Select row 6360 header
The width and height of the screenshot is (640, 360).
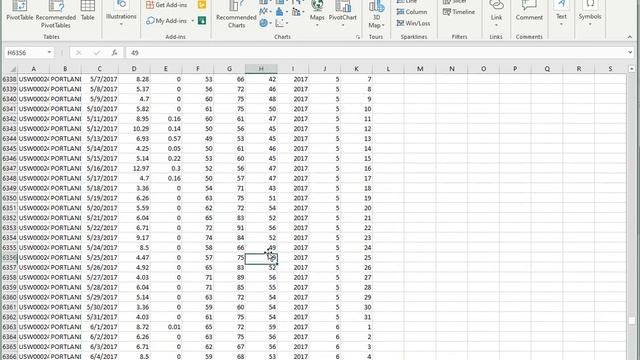(9, 297)
